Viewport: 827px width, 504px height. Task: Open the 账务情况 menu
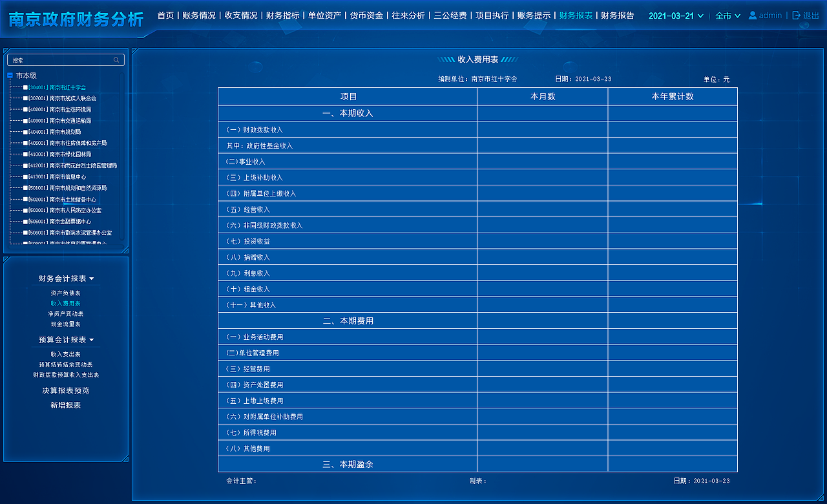click(199, 15)
